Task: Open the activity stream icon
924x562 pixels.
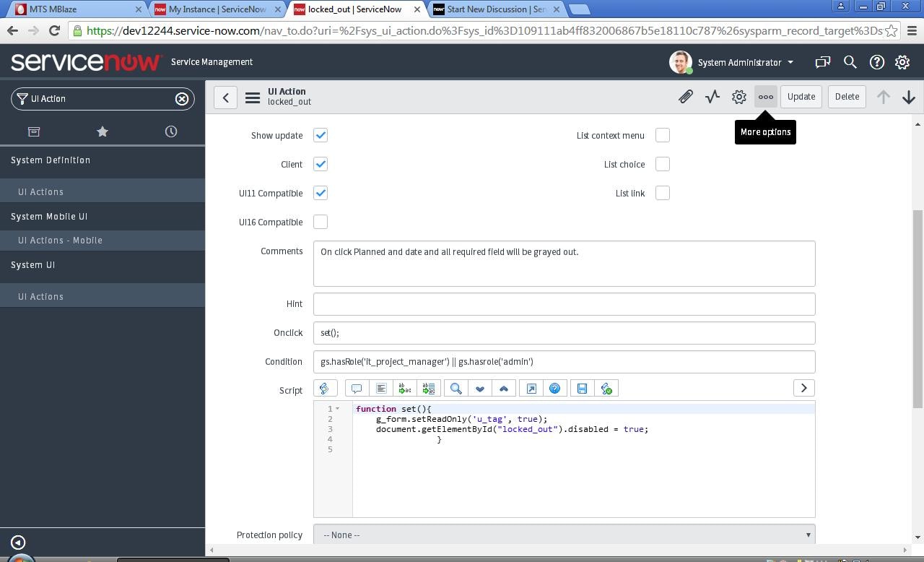Action: point(712,97)
